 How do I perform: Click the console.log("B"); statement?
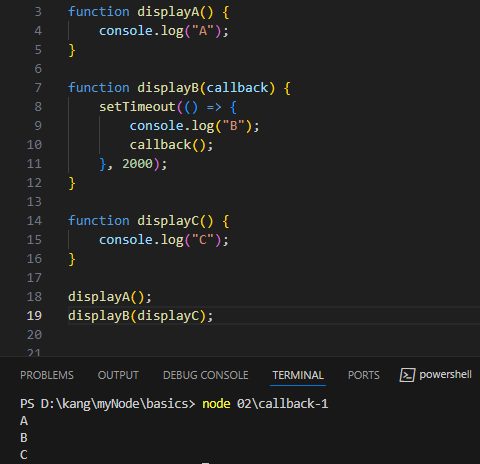pyautogui.click(x=194, y=126)
